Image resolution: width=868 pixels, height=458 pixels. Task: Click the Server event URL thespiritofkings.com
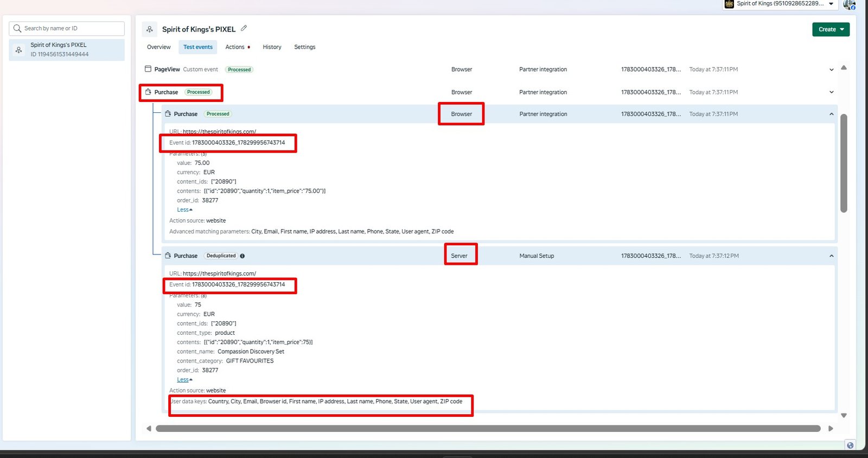(219, 273)
